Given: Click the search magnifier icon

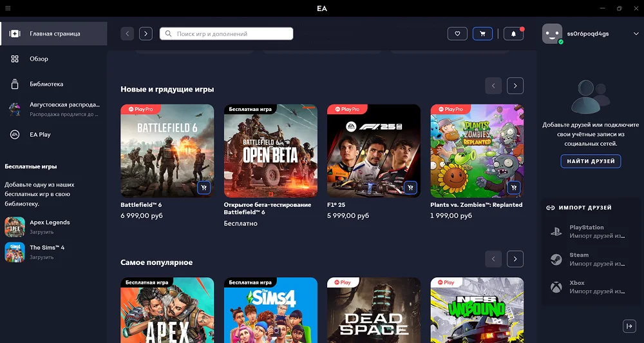Looking at the screenshot, I should 168,34.
